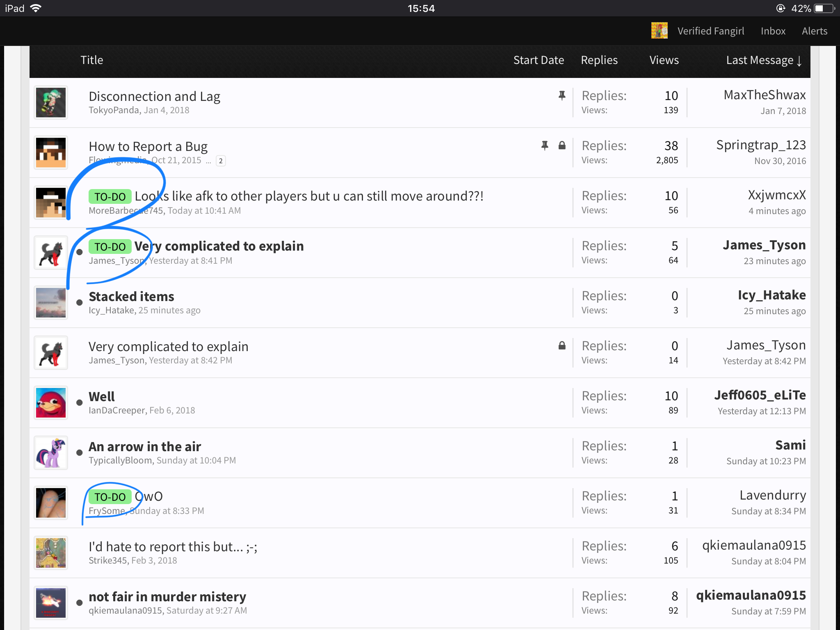Image resolution: width=840 pixels, height=630 pixels.
Task: View last poster Springtrap_123's profile
Action: click(761, 145)
